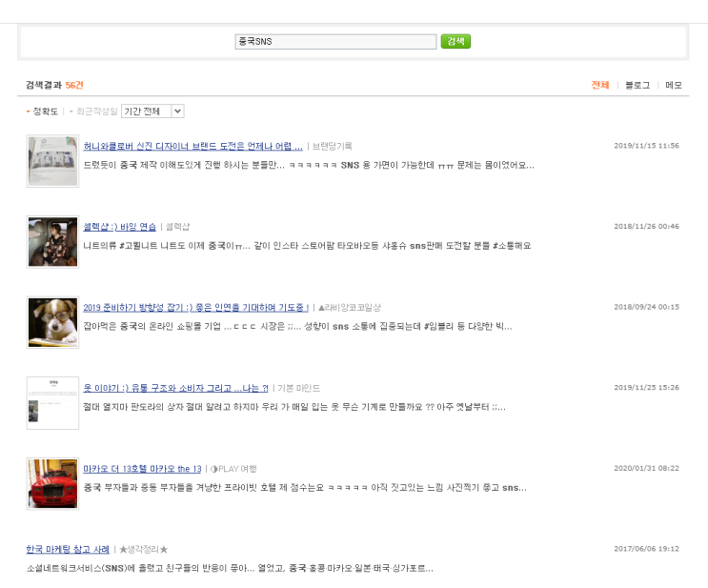Open the 기간 전체 period dropdown

(152, 112)
